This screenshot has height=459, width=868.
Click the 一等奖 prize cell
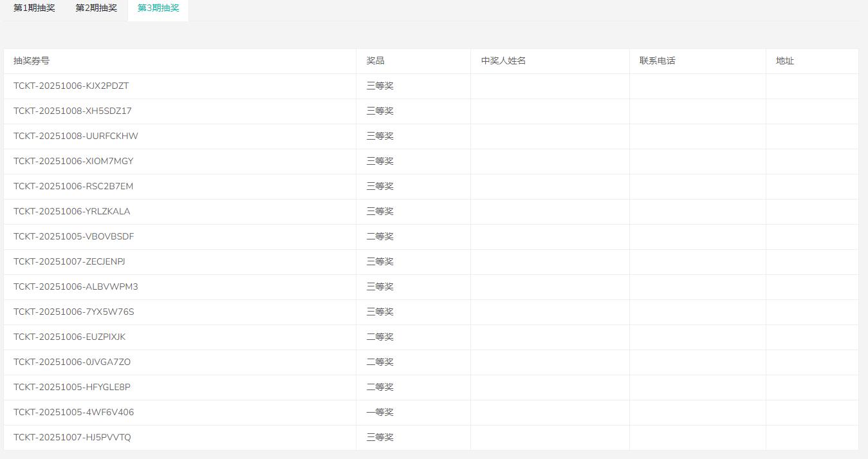(380, 413)
